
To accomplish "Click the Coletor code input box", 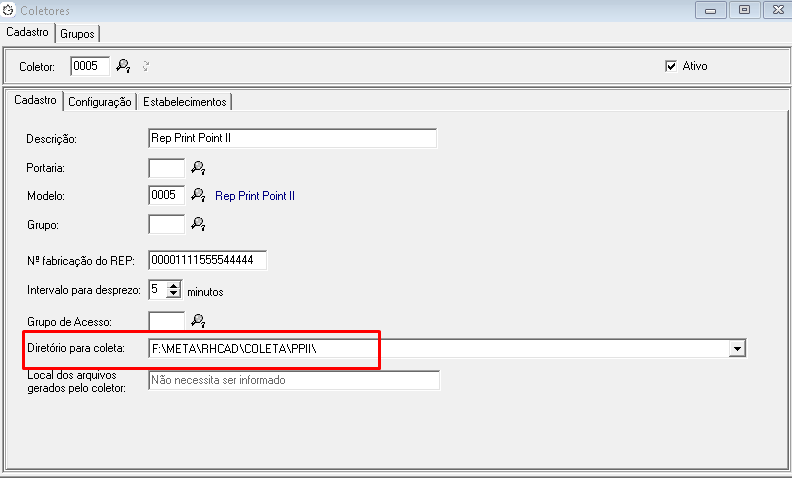I will [89, 66].
